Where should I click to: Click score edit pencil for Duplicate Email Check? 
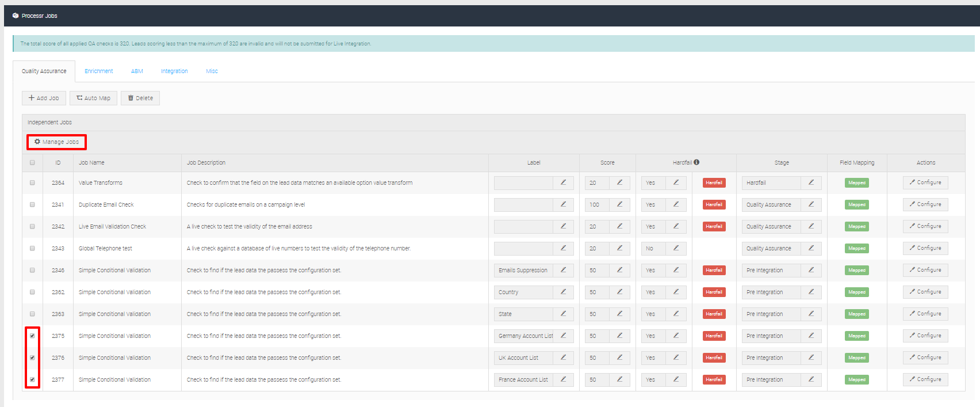[619, 204]
